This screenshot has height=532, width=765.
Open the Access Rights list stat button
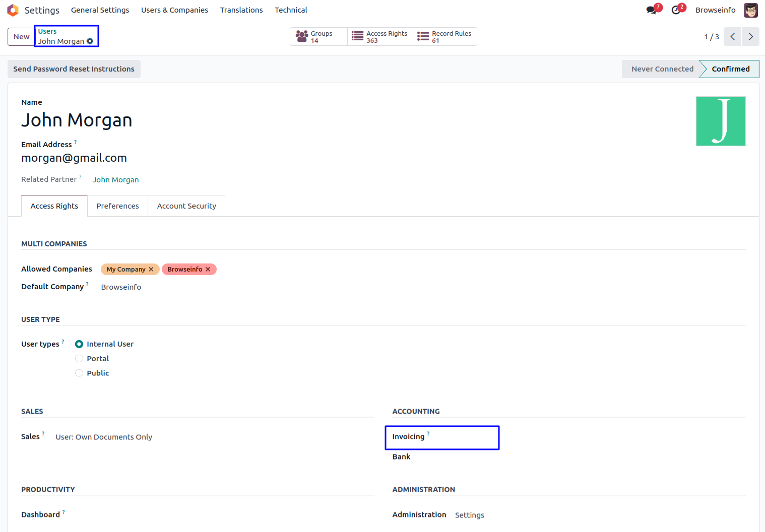380,37
